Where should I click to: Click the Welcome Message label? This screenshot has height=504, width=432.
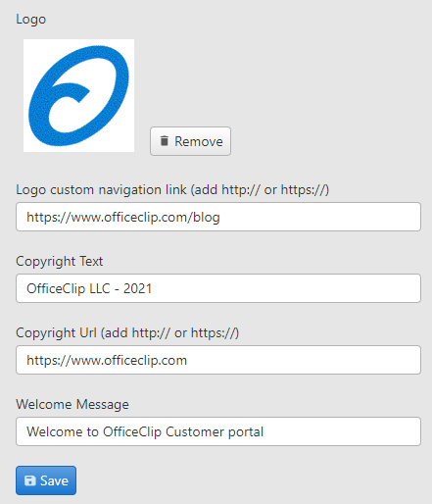[72, 405]
